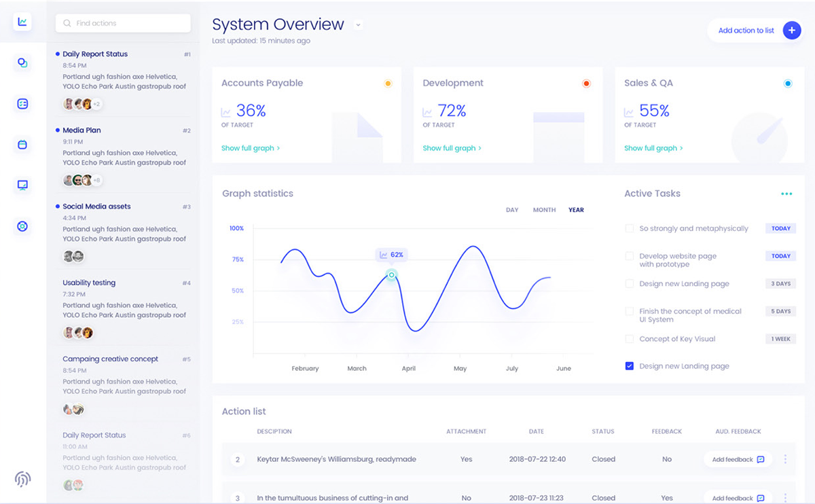Click the fingerprint icon at sidebar bottom
This screenshot has width=815, height=504.
pos(22,479)
